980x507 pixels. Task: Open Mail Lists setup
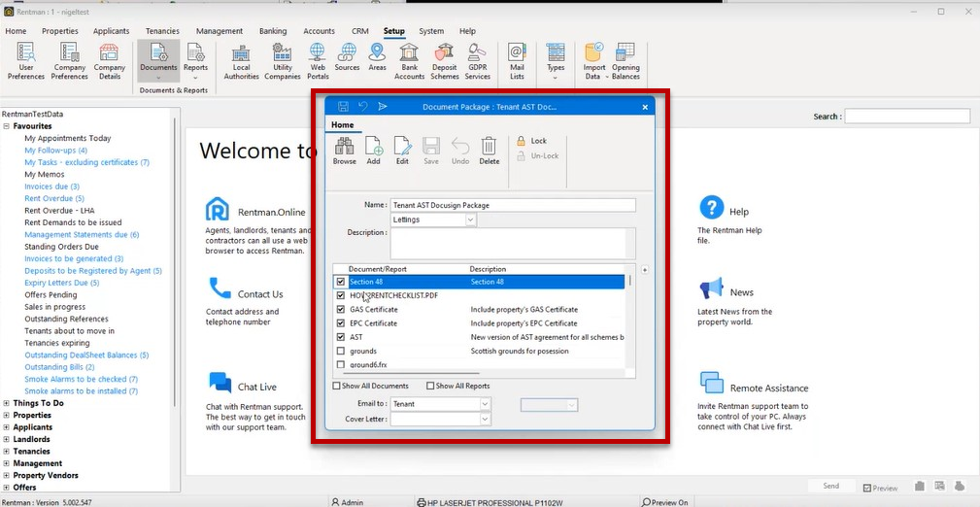pos(517,61)
